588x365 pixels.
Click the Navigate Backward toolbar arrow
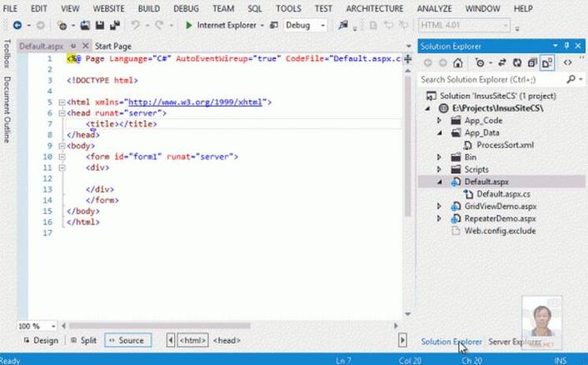pyautogui.click(x=17, y=25)
